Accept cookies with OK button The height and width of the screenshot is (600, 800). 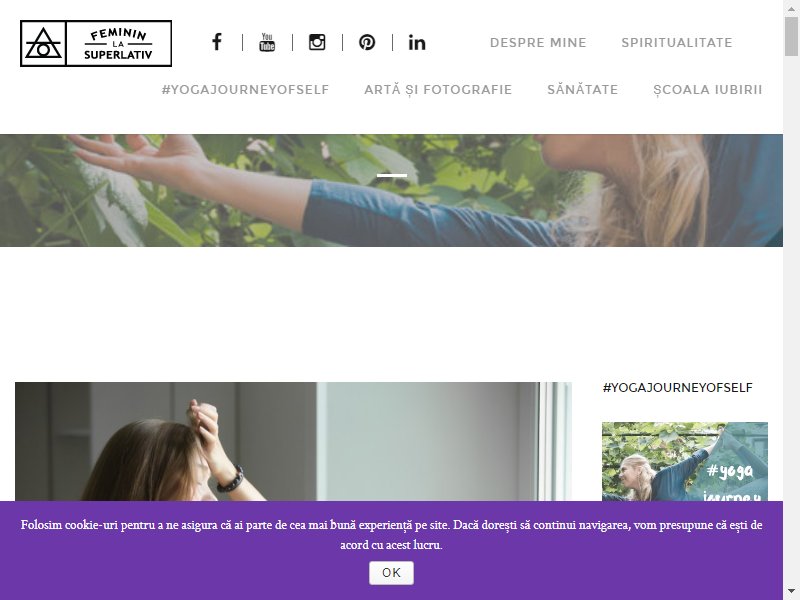[391, 572]
